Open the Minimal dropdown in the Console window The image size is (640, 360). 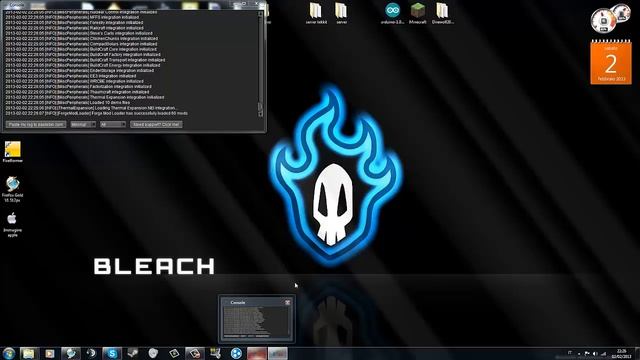[x=83, y=124]
